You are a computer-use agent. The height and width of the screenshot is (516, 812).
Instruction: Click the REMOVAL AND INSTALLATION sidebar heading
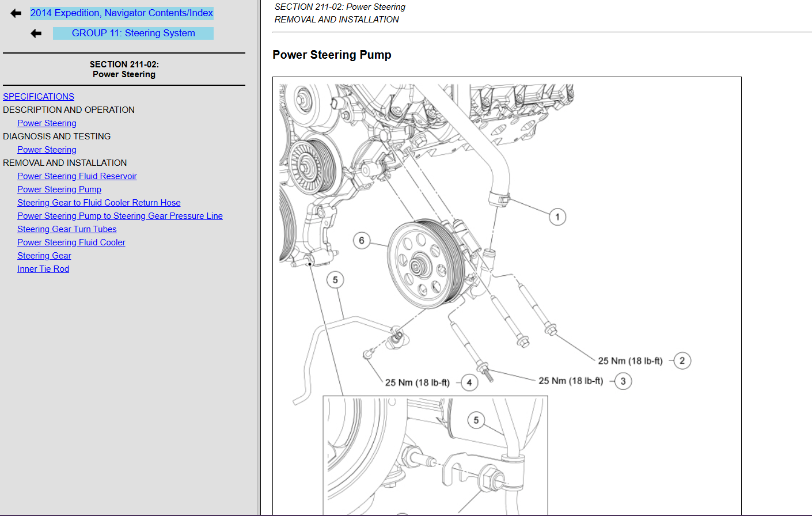(64, 163)
